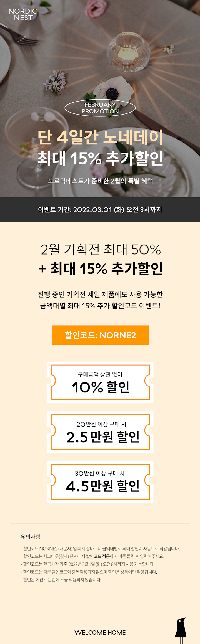Click the 할인코드 적용하기 bold text

click(101, 556)
